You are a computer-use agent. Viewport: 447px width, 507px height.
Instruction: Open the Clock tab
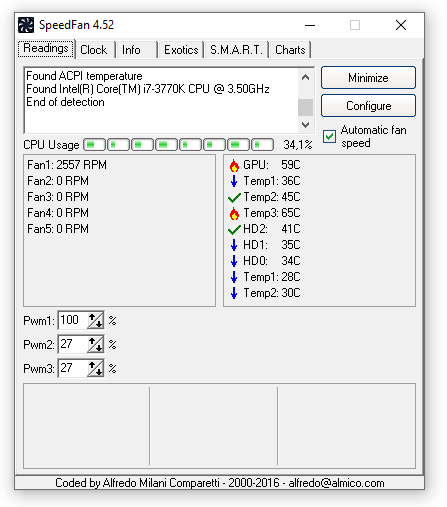pos(94,50)
